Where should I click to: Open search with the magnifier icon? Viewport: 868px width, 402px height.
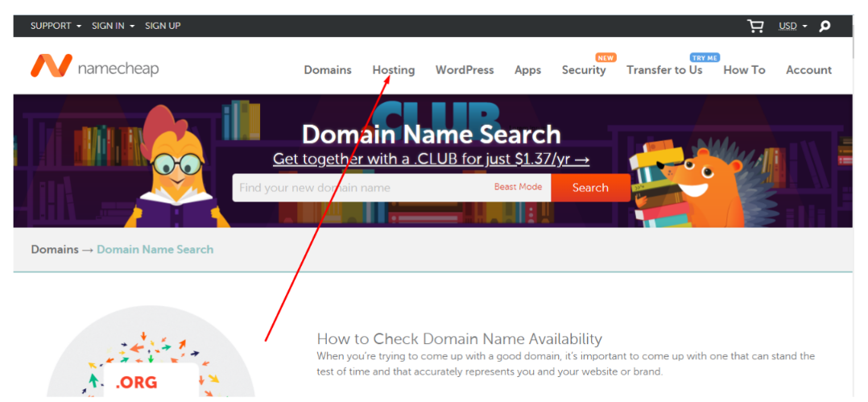(825, 26)
